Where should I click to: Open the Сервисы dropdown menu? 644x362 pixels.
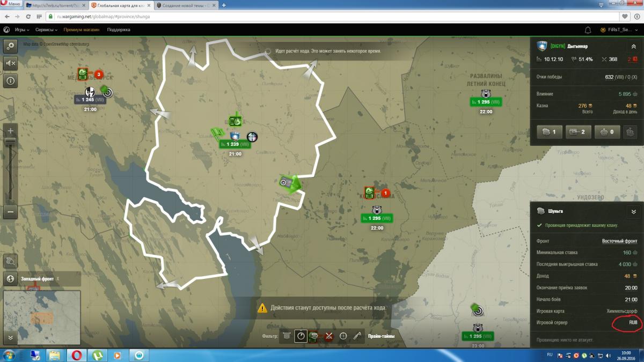click(x=47, y=30)
